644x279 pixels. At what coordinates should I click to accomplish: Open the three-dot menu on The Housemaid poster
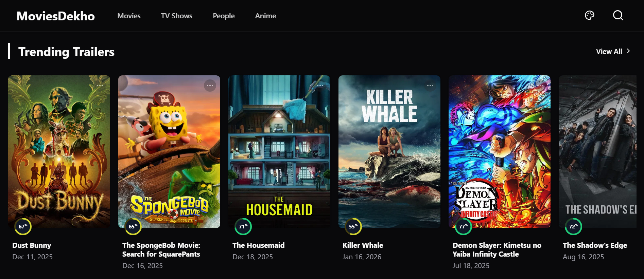click(320, 86)
